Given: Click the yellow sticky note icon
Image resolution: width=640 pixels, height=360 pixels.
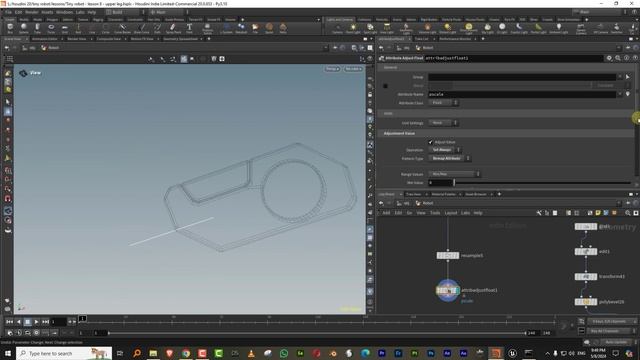Looking at the screenshot, I should (598, 213).
